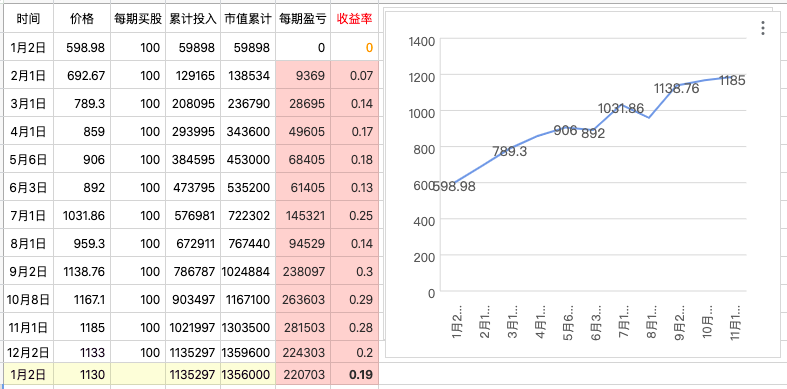This screenshot has height=389, width=787.
Task: Click the 789.3 data label on chart
Action: (x=509, y=151)
